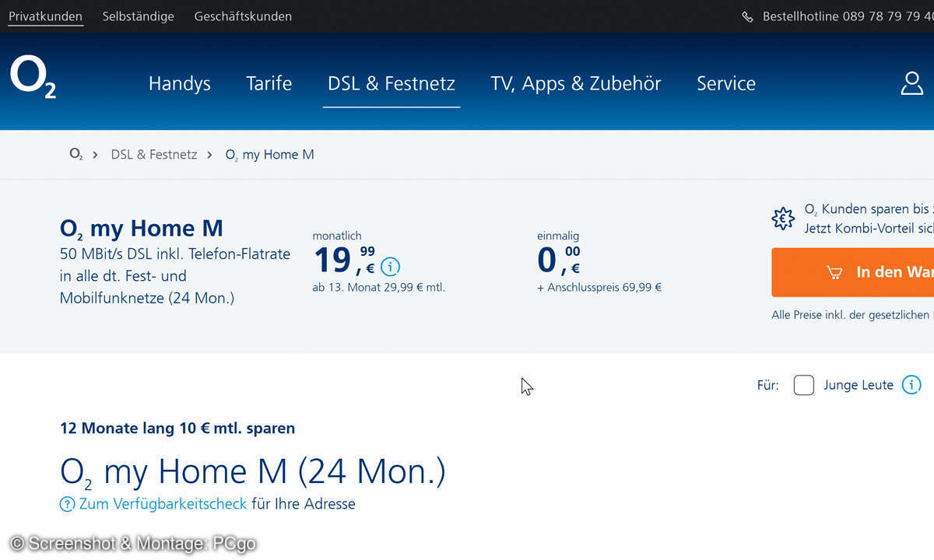934x560 pixels.
Task: Click '12 Monate lang 10 € mtl. sparen'
Action: [x=177, y=429]
